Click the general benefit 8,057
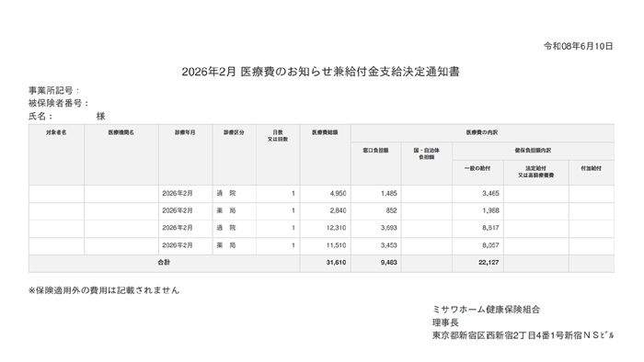The image size is (644, 362). pyautogui.click(x=490, y=245)
